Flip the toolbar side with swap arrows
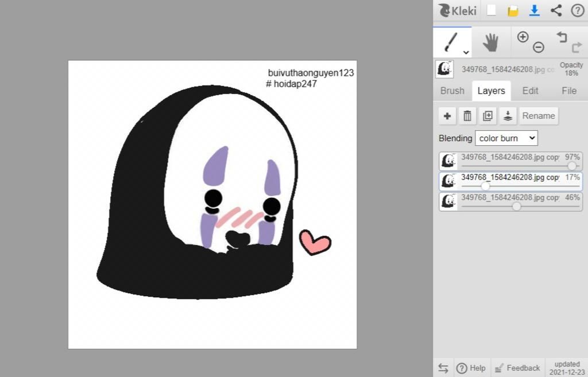This screenshot has width=588, height=377. pyautogui.click(x=443, y=368)
